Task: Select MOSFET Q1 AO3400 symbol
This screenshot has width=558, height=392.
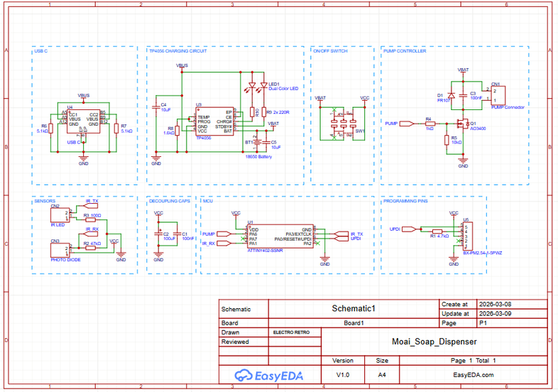Action: tap(463, 124)
